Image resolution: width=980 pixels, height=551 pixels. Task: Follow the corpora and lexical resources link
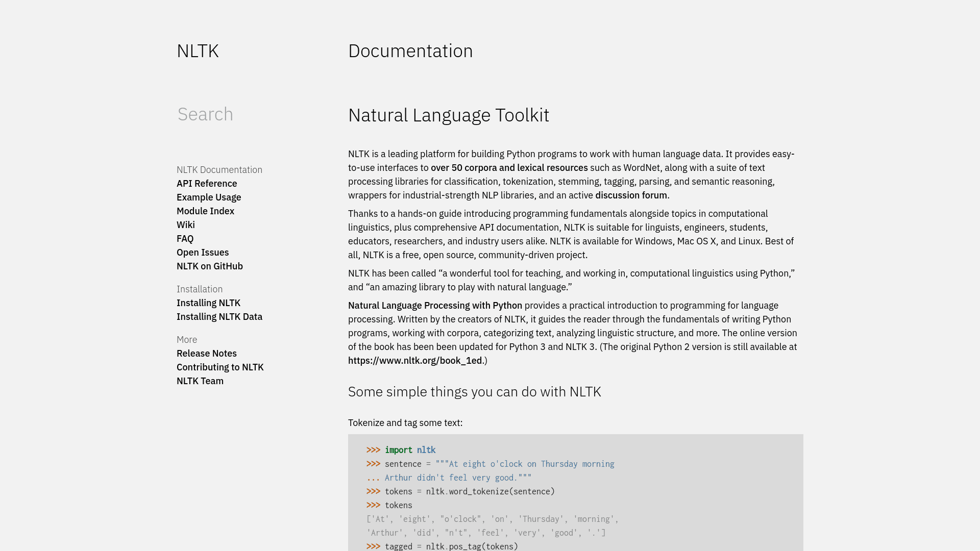click(x=509, y=168)
